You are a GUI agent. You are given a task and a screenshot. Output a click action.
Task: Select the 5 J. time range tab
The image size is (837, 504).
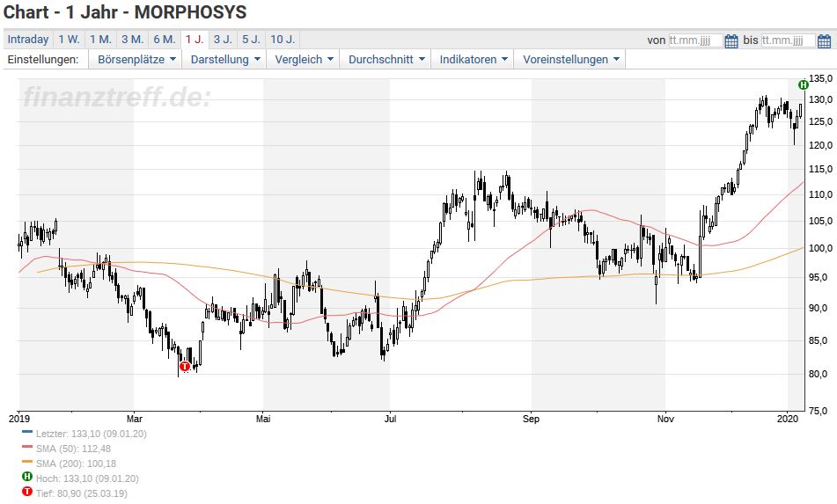[x=252, y=40]
